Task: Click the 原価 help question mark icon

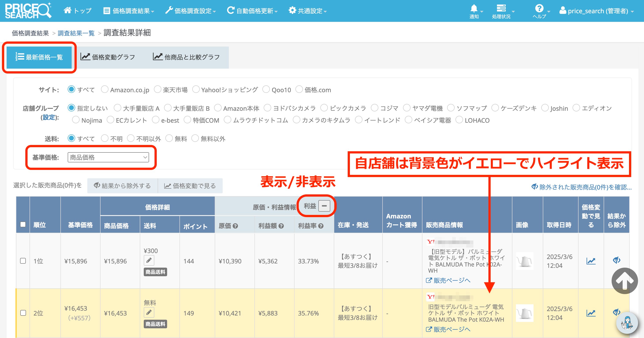Action: click(x=235, y=226)
